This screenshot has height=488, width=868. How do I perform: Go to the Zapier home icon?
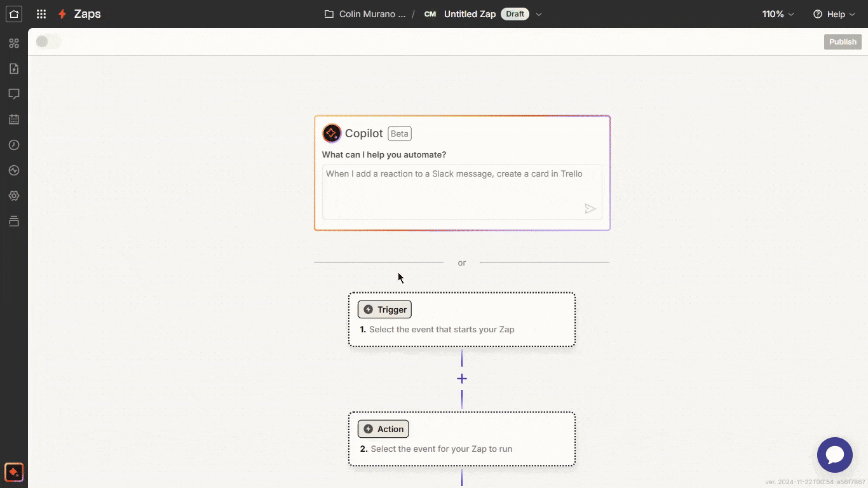[x=14, y=14]
